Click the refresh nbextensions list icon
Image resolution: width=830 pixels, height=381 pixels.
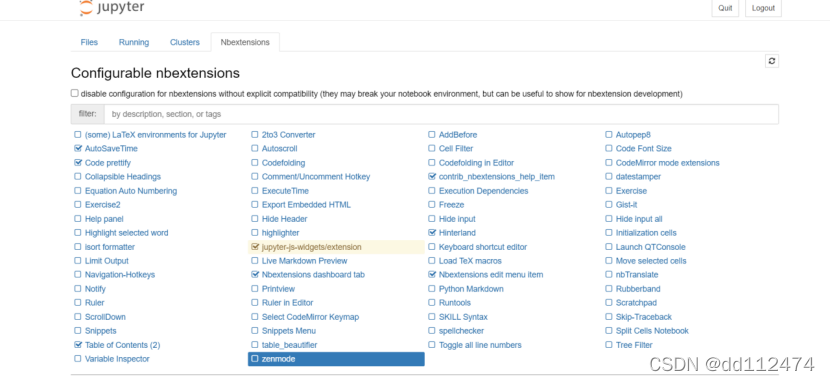[x=772, y=61]
